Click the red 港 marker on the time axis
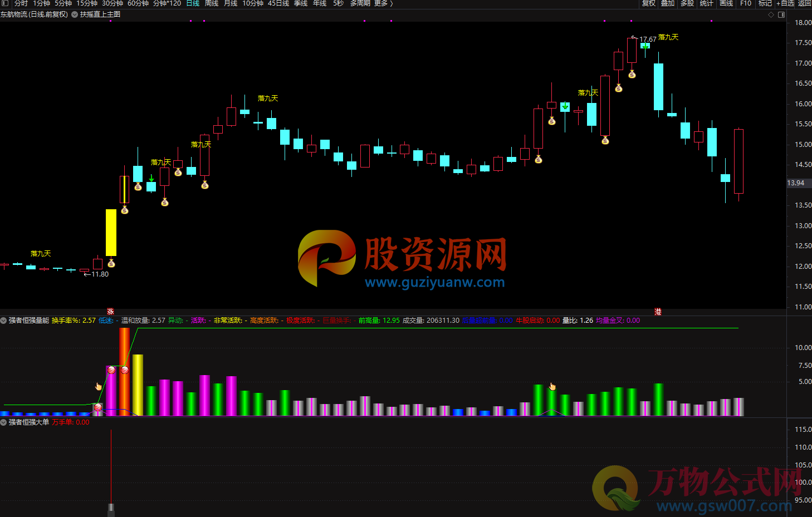The image size is (812, 517). (x=658, y=312)
